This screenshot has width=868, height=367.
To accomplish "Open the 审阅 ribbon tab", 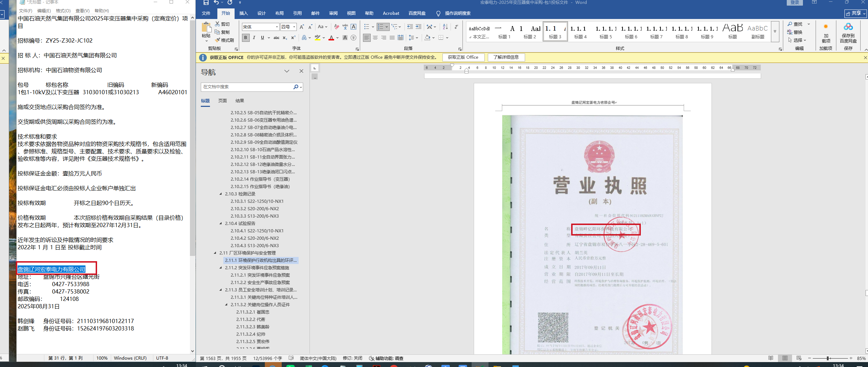I will click(x=333, y=13).
